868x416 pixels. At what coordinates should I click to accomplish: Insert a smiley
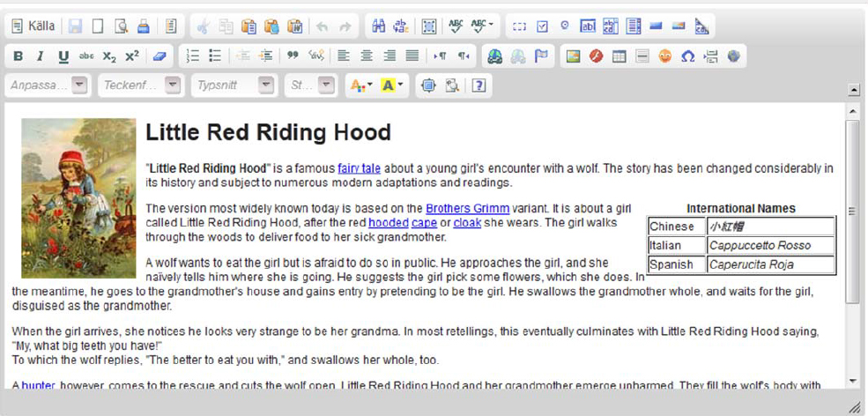coord(664,56)
